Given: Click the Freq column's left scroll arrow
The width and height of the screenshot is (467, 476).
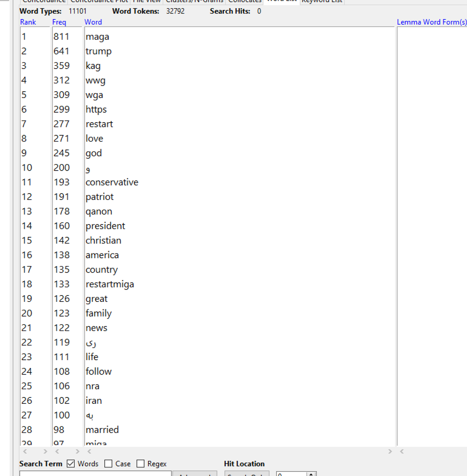Looking at the screenshot, I should [58, 451].
